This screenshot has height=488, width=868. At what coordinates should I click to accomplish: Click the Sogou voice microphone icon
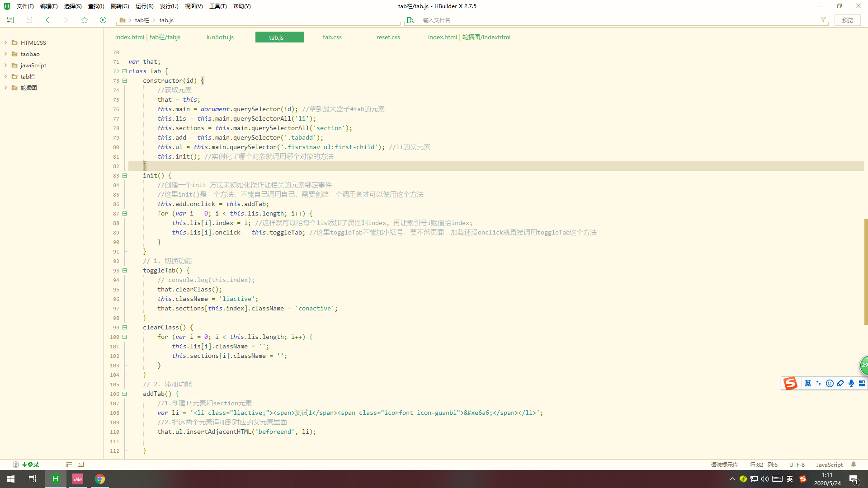click(x=851, y=383)
